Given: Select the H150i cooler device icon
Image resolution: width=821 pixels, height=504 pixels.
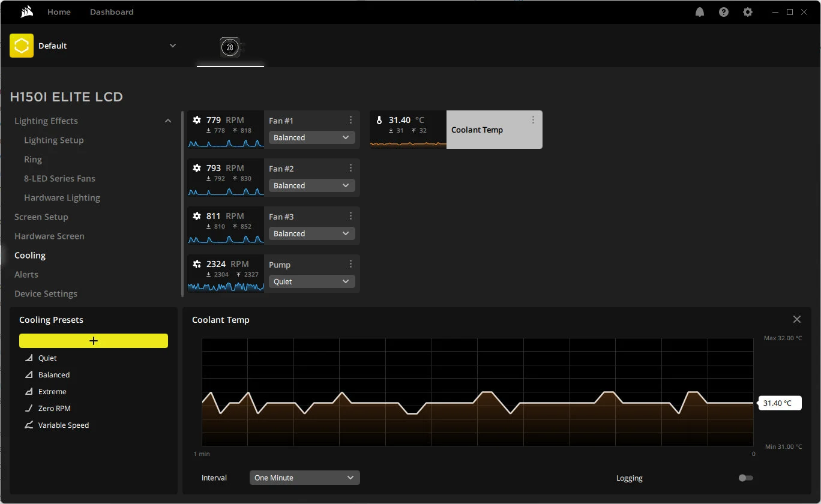Looking at the screenshot, I should (230, 47).
